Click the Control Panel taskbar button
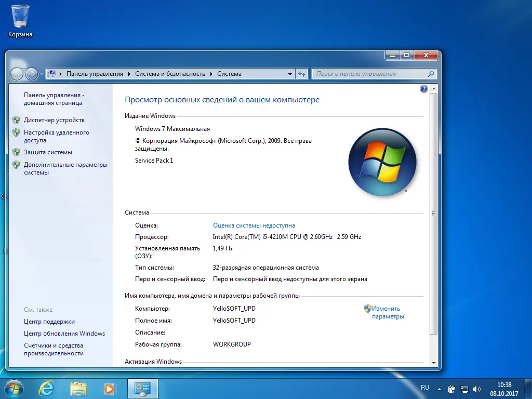532x399 pixels. pos(142,389)
